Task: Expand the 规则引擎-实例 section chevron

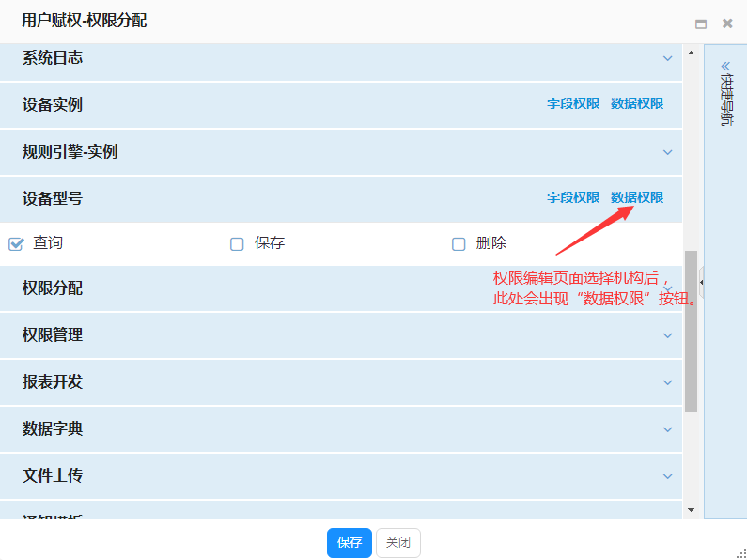Action: [x=667, y=152]
